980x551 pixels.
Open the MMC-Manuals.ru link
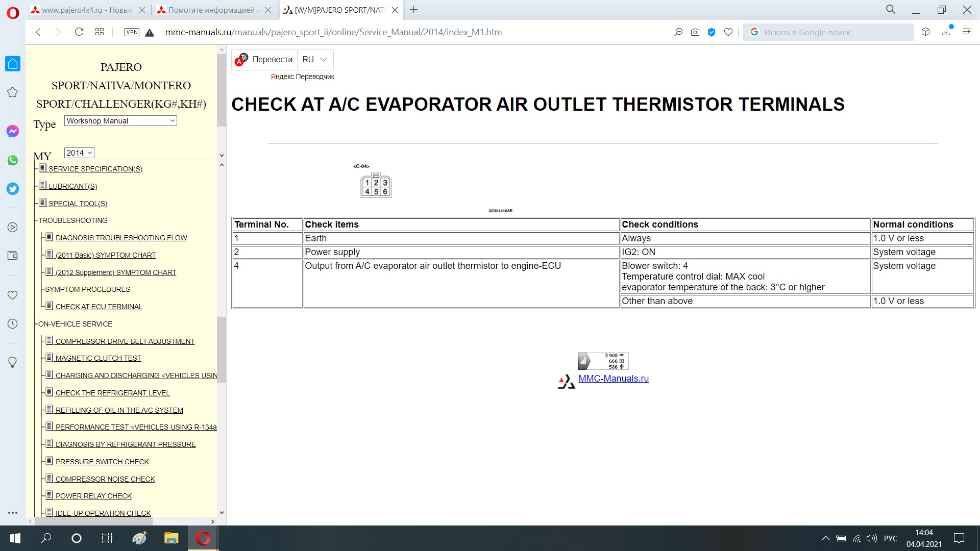[613, 379]
